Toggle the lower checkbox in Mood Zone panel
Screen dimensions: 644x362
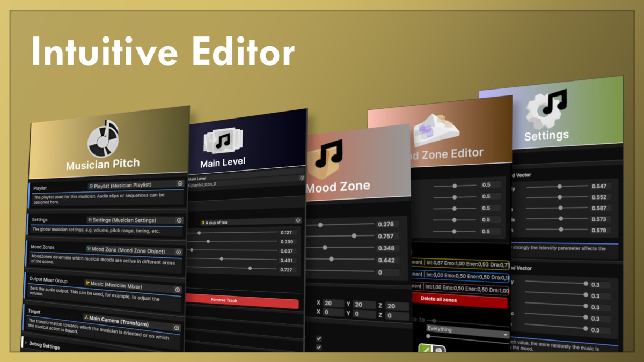tap(319, 348)
